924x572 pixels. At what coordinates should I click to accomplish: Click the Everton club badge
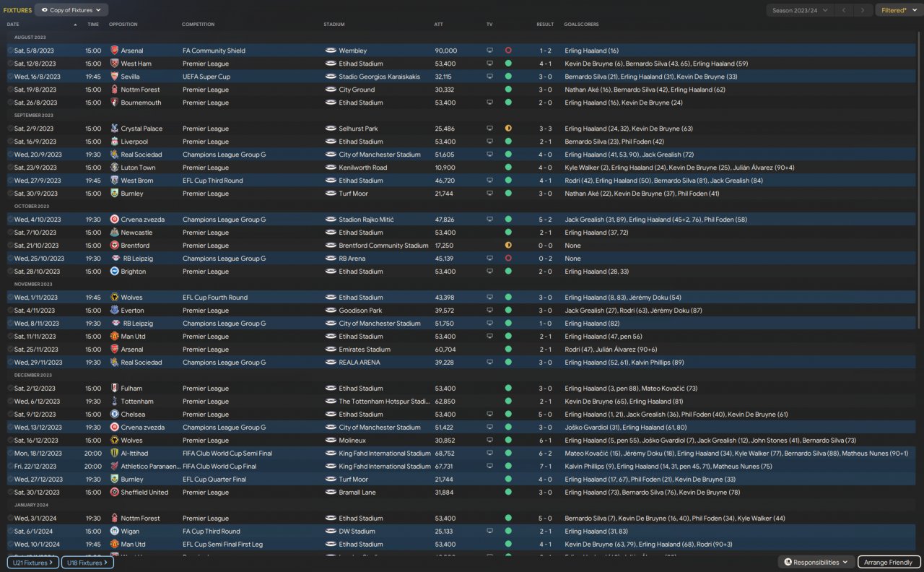115,311
